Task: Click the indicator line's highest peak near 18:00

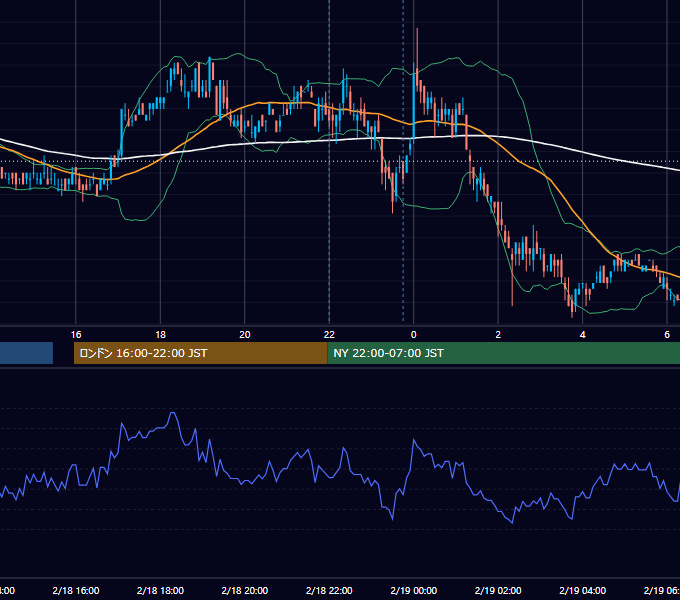Action: (x=173, y=415)
